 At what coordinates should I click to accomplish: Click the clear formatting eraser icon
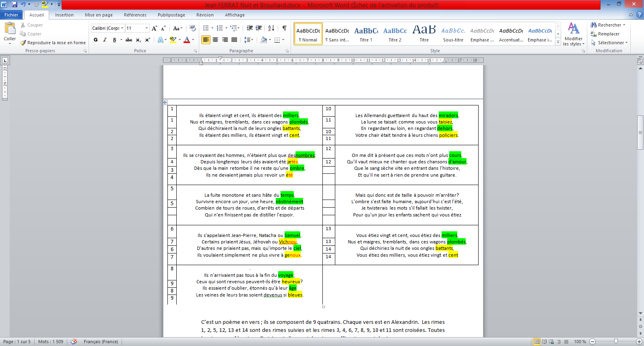click(193, 28)
